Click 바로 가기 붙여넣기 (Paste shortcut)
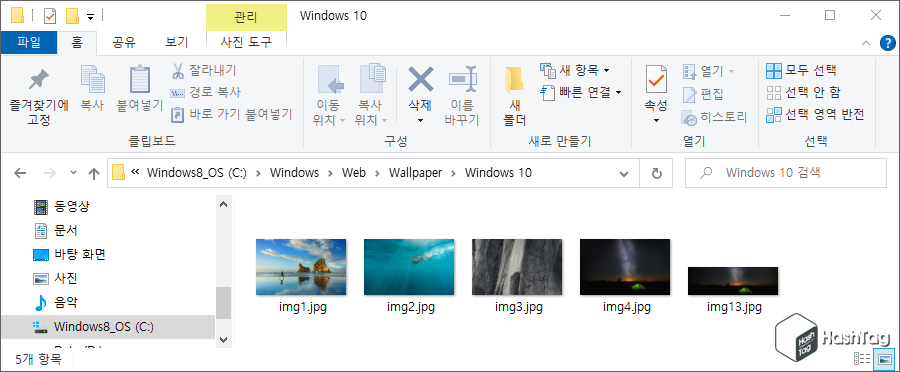This screenshot has height=372, width=900. tap(232, 114)
